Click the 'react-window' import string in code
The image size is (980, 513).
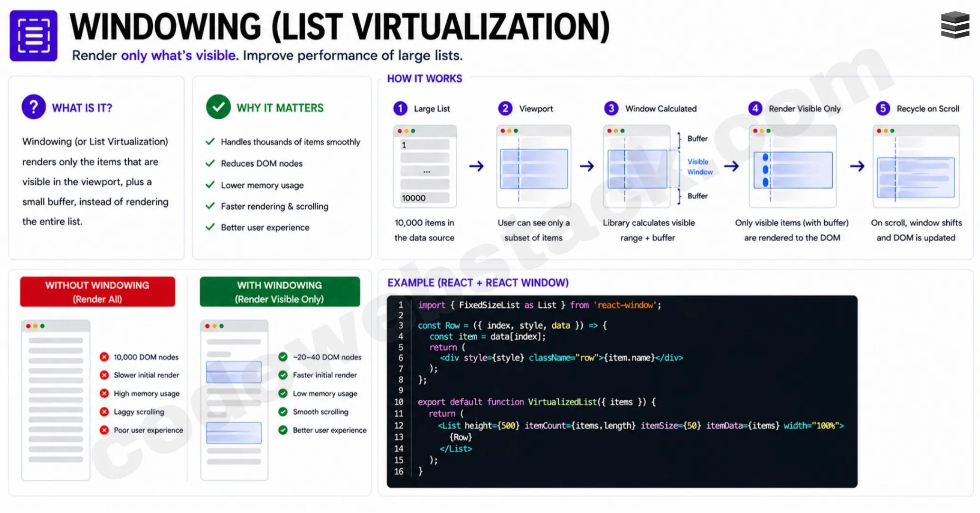pyautogui.click(x=625, y=305)
